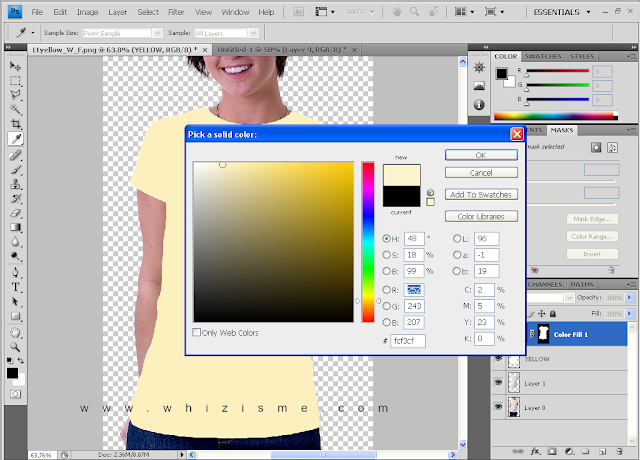This screenshot has height=460, width=640.
Task: Select the Dodge tool
Action: click(15, 257)
